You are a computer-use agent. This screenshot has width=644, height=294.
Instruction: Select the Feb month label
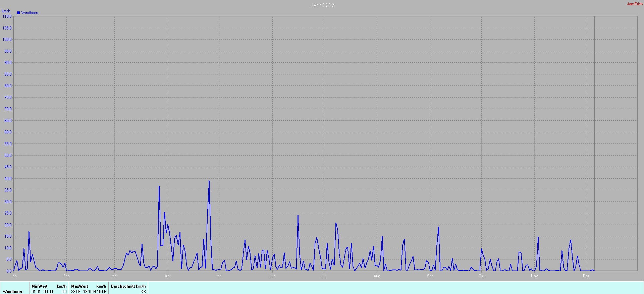click(x=66, y=276)
